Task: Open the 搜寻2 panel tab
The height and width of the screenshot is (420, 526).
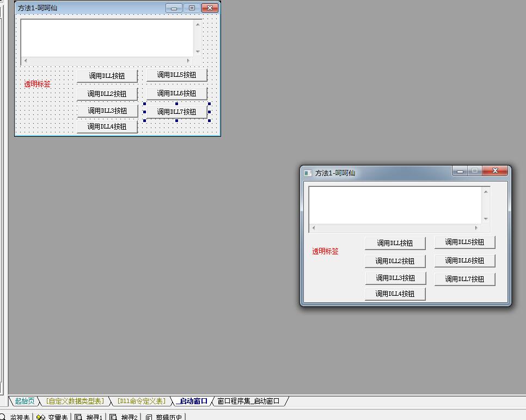Action: [124, 417]
